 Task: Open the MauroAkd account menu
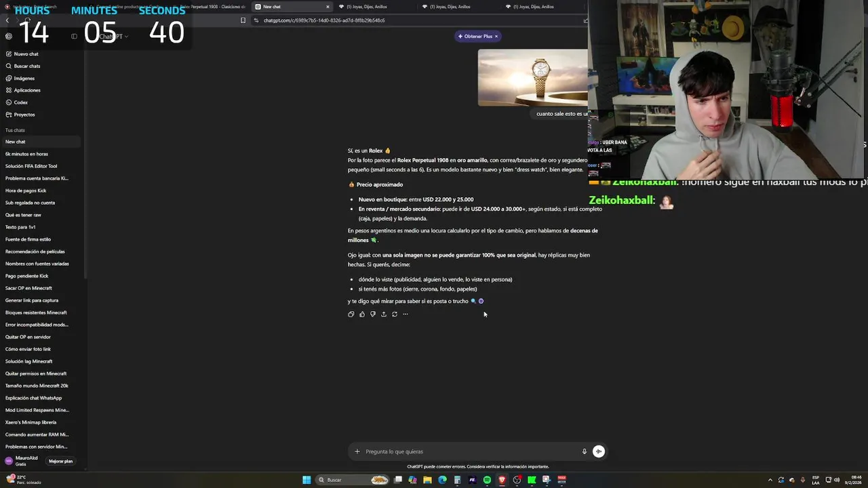pyautogui.click(x=22, y=461)
